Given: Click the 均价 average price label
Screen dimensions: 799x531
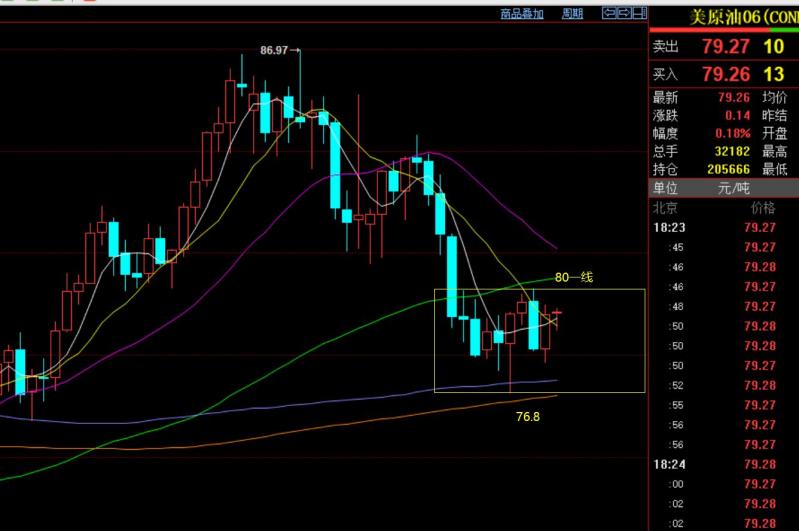Looking at the screenshot, I should [775, 97].
